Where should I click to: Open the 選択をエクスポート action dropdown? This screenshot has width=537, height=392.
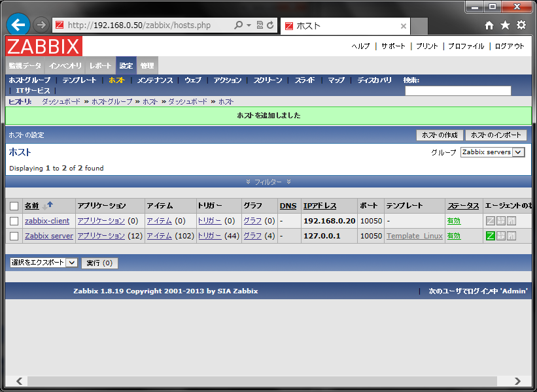coord(43,263)
